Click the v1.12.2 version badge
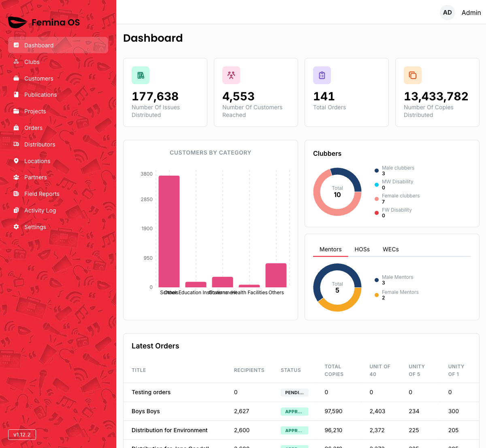This screenshot has height=448, width=486. coord(22,435)
